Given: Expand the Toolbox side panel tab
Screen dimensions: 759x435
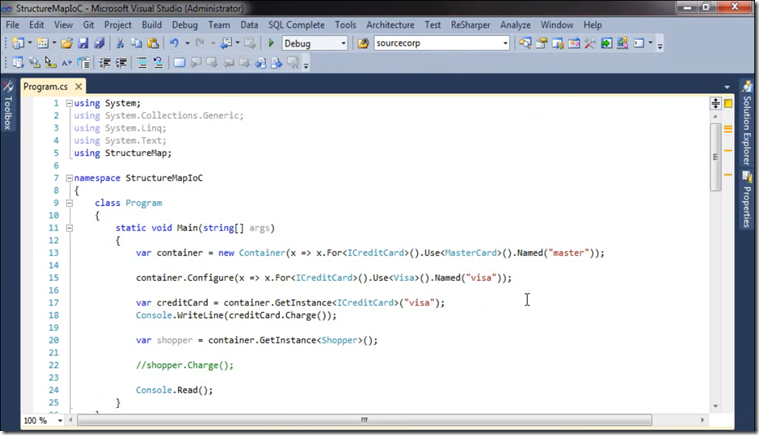Looking at the screenshot, I should (x=8, y=106).
